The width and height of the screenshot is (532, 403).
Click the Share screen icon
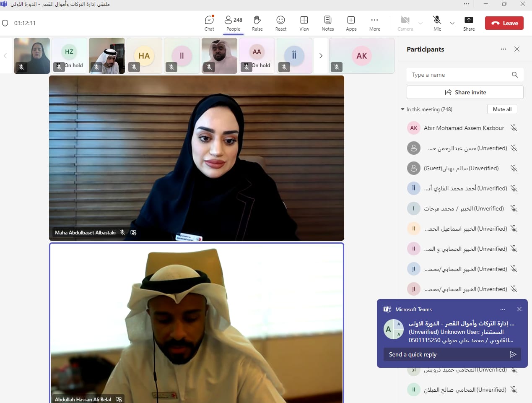[x=469, y=23]
